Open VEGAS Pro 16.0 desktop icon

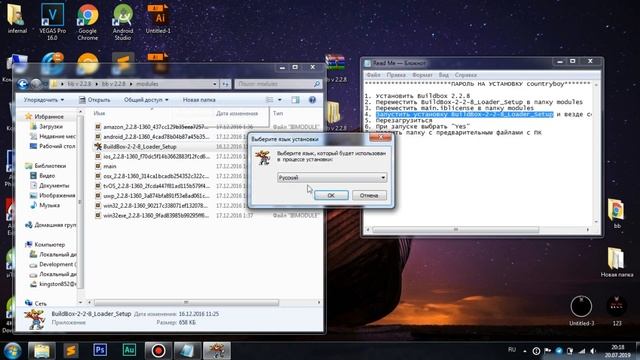[53, 22]
